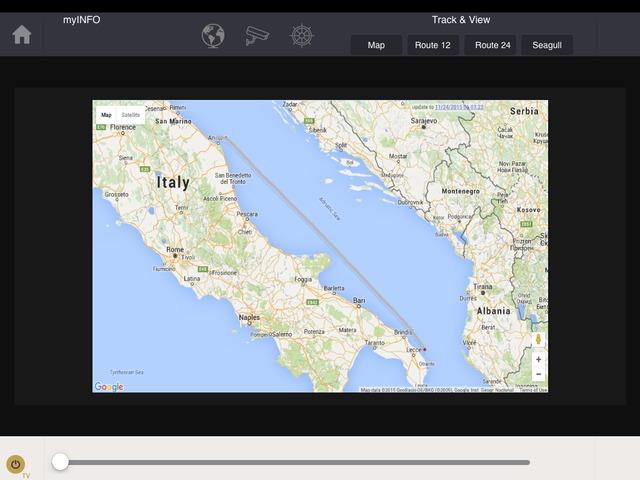Click the red position marker near Lecce
Image resolution: width=640 pixels, height=480 pixels.
[424, 349]
